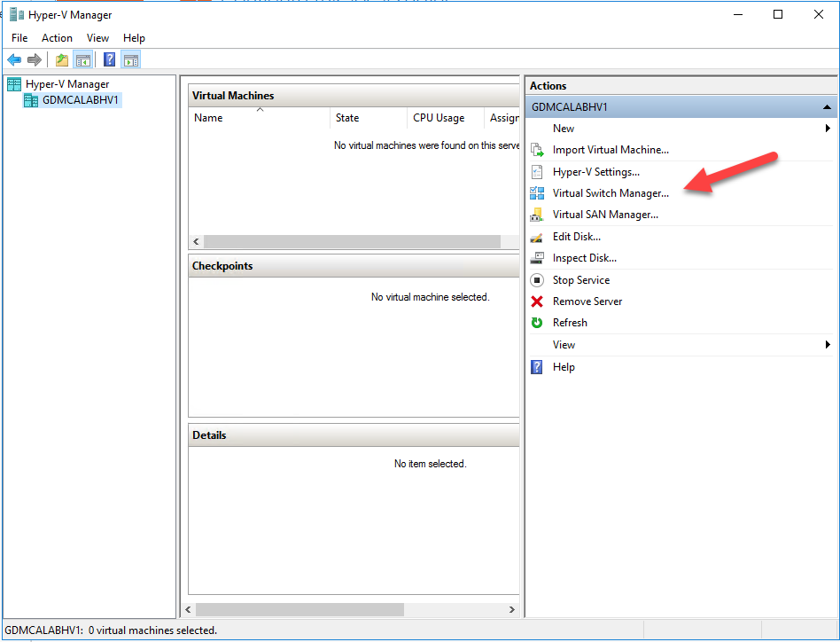
Task: Click the Virtual Switch Manager icon
Action: tap(537, 193)
